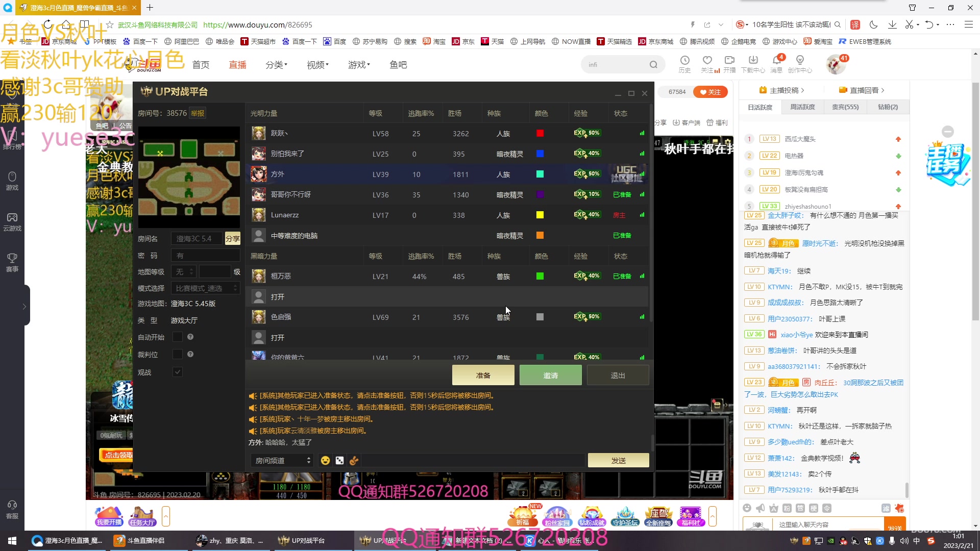Open 地图等级 stepper dropdown

point(184,272)
